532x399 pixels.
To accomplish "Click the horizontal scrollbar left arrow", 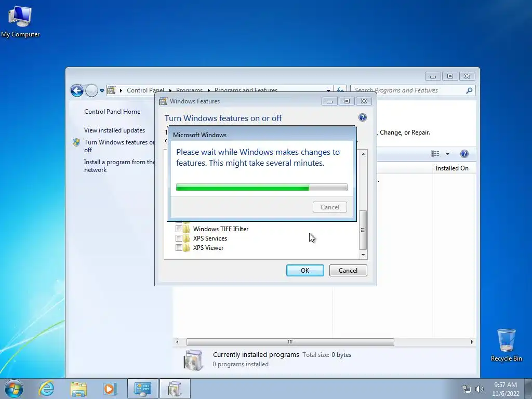I will click(177, 342).
